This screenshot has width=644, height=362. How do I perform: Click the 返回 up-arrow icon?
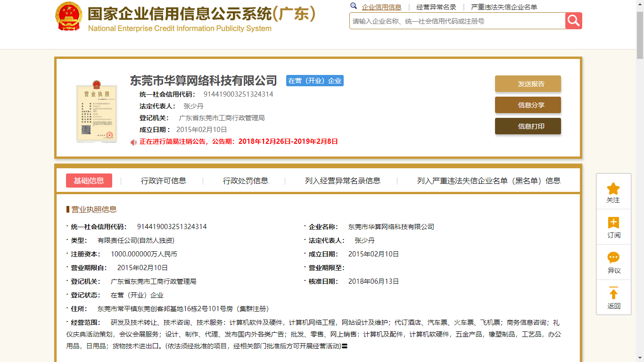pos(613,293)
